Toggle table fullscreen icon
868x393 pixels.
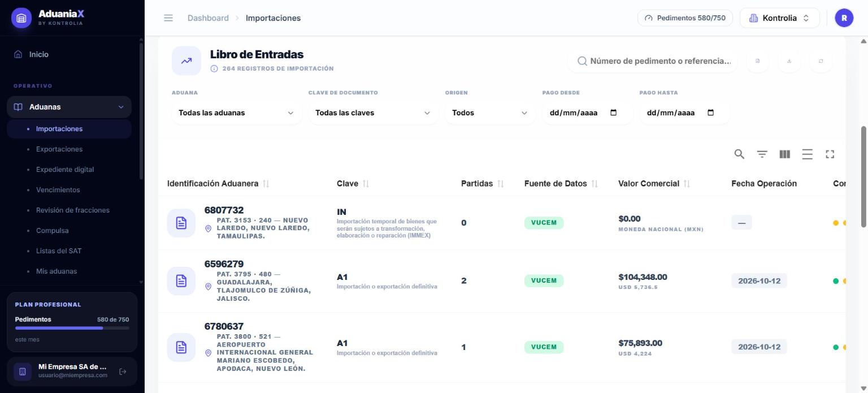tap(830, 154)
